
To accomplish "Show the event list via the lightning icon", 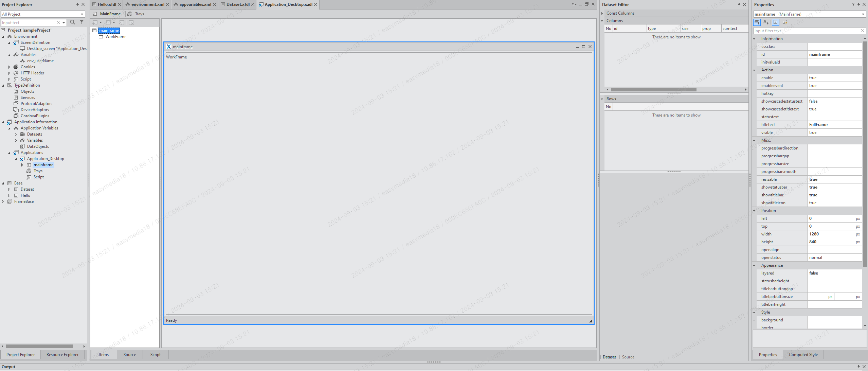I will click(785, 22).
